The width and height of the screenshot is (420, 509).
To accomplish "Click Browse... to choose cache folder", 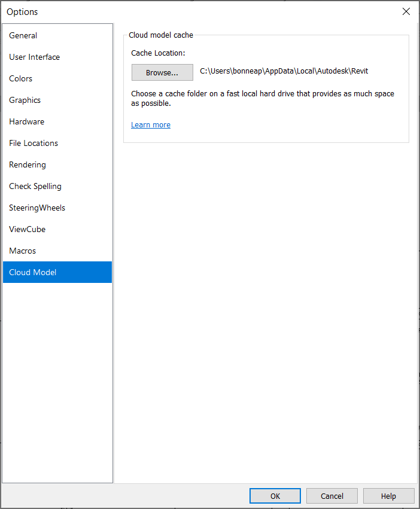I will point(162,72).
